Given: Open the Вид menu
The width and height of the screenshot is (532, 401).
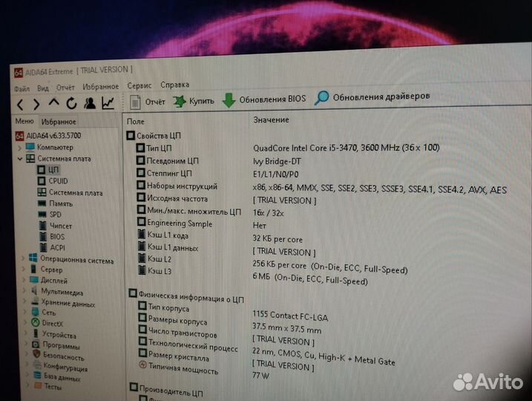Looking at the screenshot, I should point(43,88).
